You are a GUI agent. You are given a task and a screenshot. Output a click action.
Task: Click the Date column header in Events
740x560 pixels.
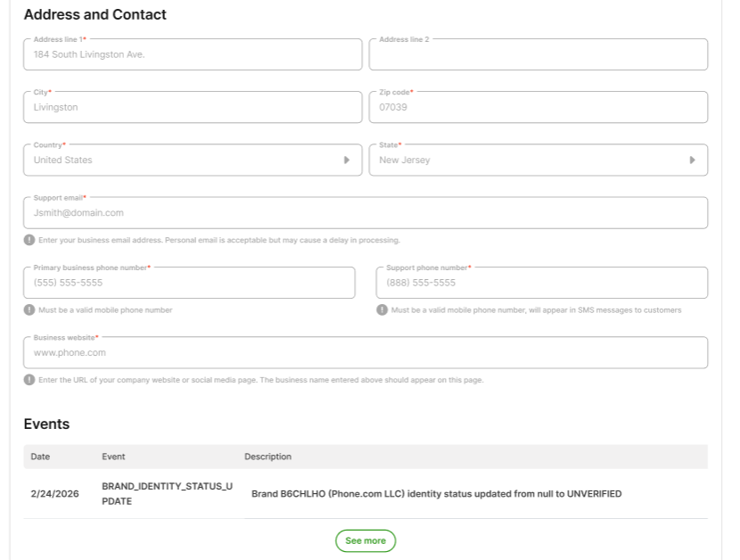coord(40,457)
